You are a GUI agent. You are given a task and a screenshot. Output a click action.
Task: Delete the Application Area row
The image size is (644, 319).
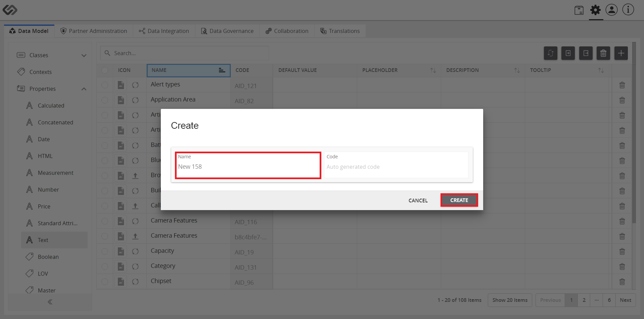click(622, 100)
